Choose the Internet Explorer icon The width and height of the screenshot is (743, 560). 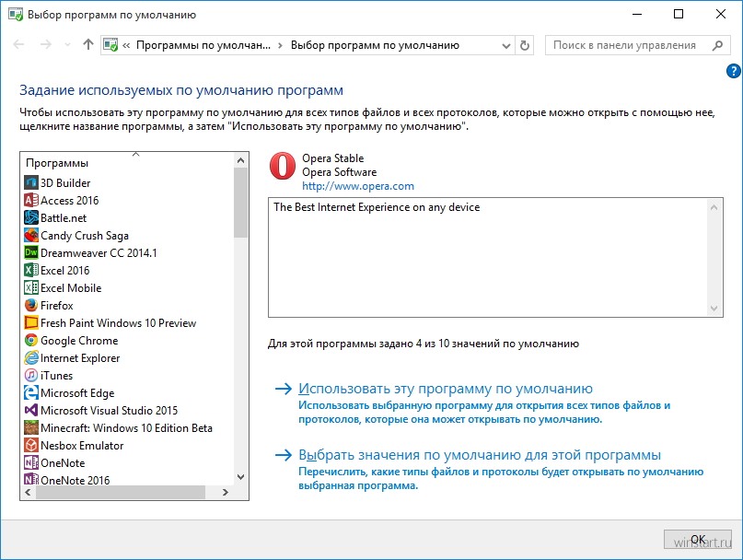[x=31, y=357]
